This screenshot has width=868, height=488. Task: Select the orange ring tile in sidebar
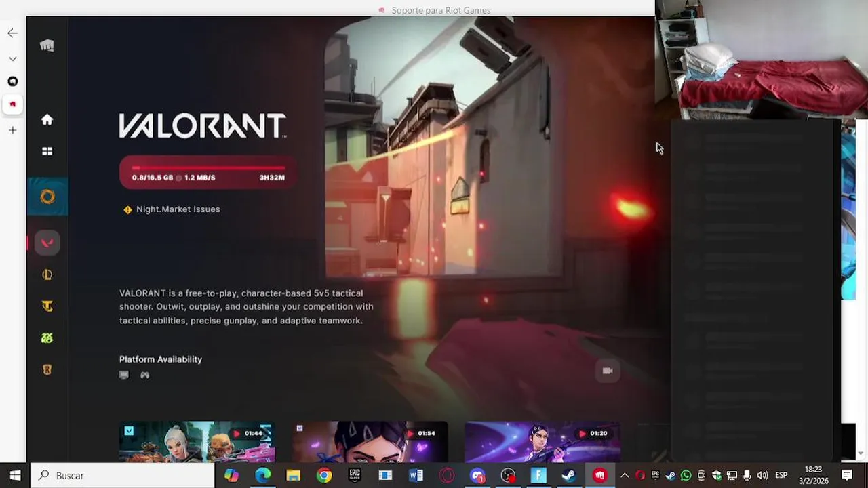(x=47, y=197)
